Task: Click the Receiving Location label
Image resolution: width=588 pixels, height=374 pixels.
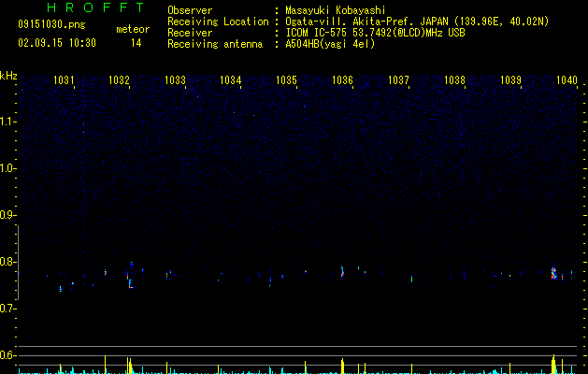Action: pos(218,22)
